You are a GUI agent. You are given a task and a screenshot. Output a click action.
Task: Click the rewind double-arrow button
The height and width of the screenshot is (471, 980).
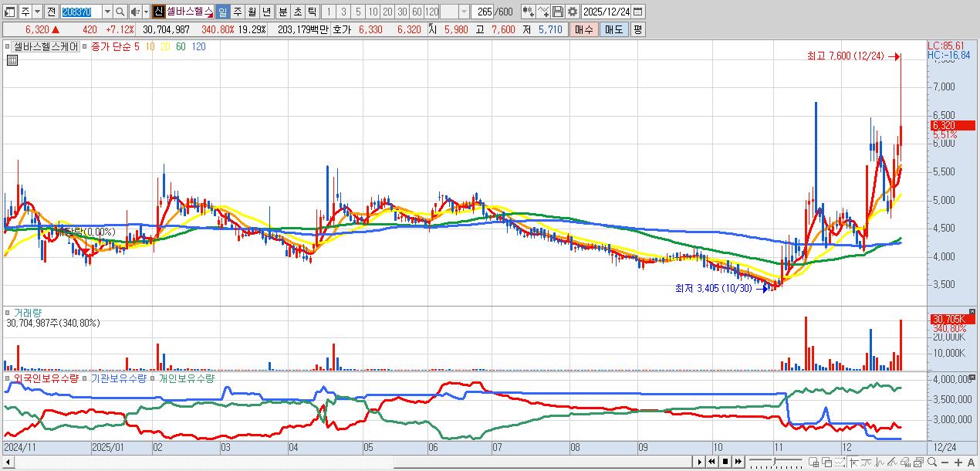[711, 462]
